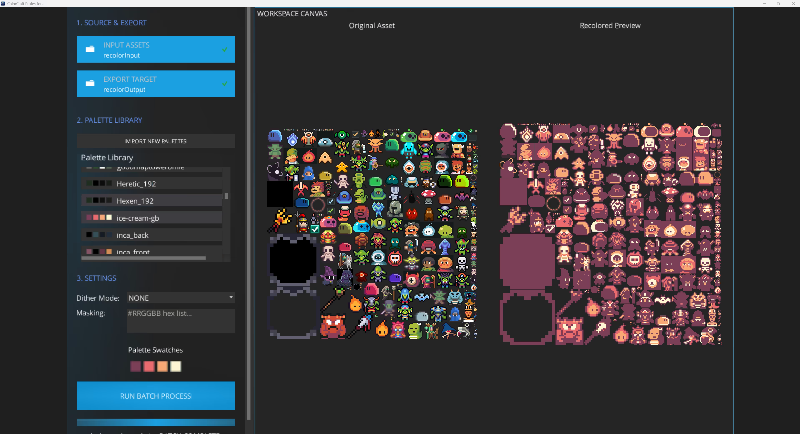The width and height of the screenshot is (800, 434).
Task: Pick the peach orange palette swatch
Action: [x=162, y=365]
